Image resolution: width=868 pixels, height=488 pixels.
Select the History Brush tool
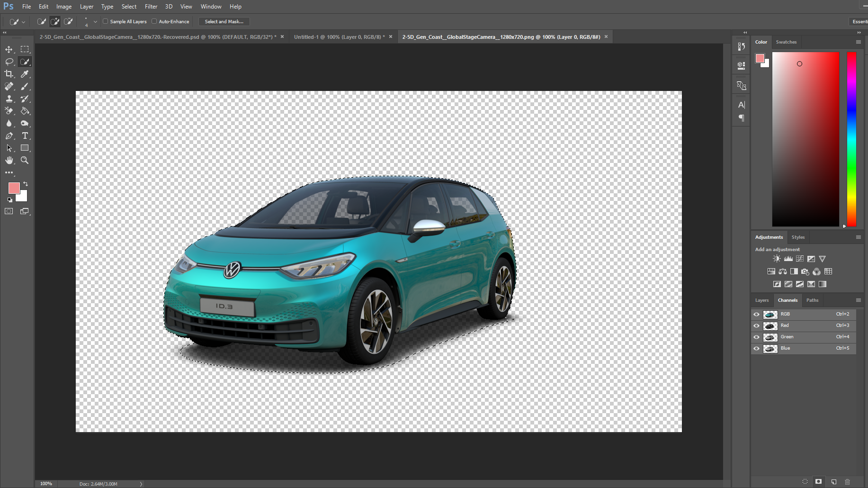[25, 99]
